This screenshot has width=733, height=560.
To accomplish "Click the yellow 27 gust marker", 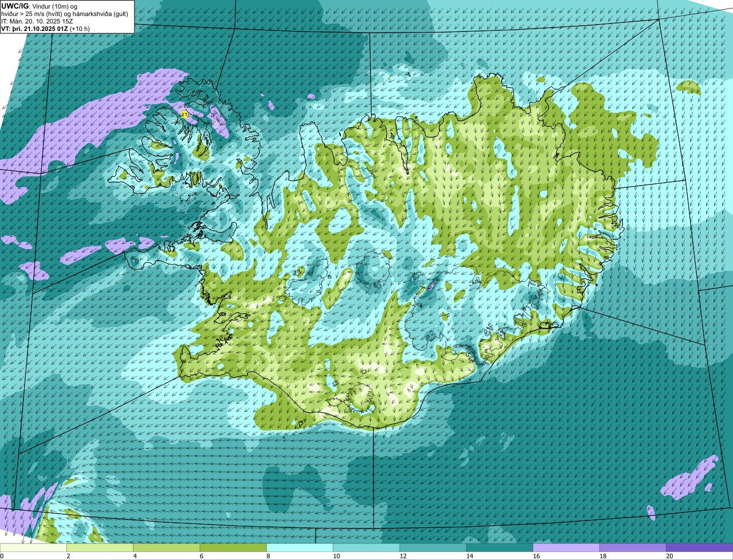I will pos(184,115).
